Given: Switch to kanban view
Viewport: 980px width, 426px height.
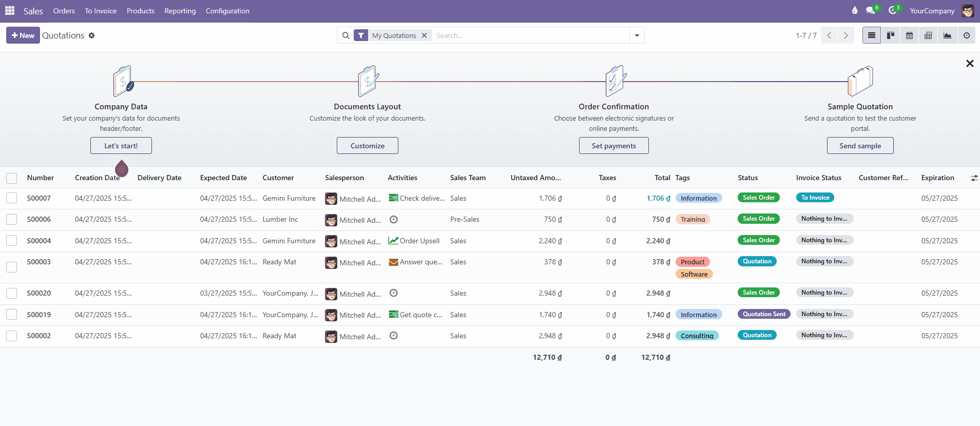Looking at the screenshot, I should pos(891,35).
